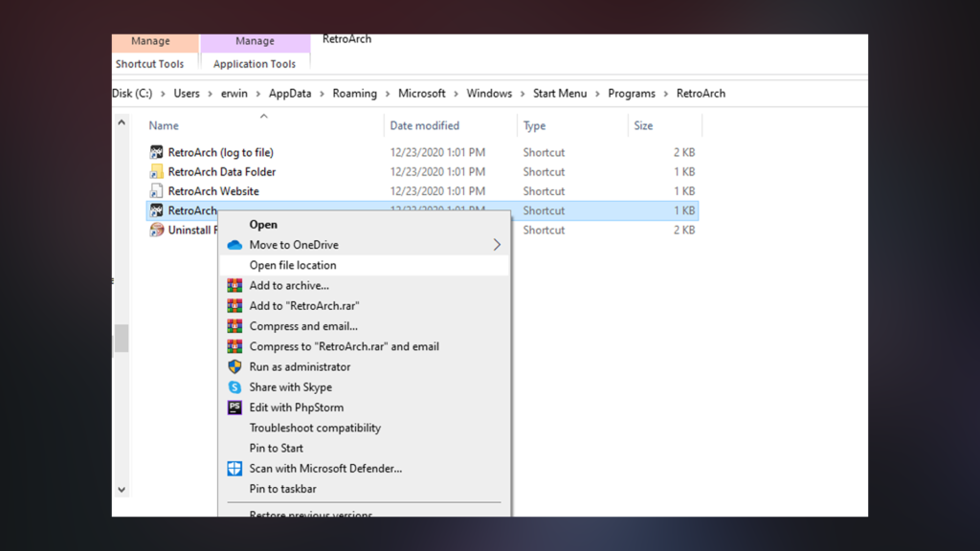Image resolution: width=980 pixels, height=551 pixels.
Task: Click the PhpStorm icon in context menu
Action: pyautogui.click(x=234, y=408)
